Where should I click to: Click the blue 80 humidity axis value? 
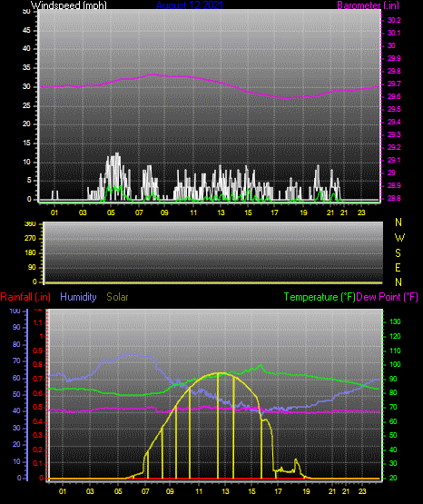click(x=16, y=344)
